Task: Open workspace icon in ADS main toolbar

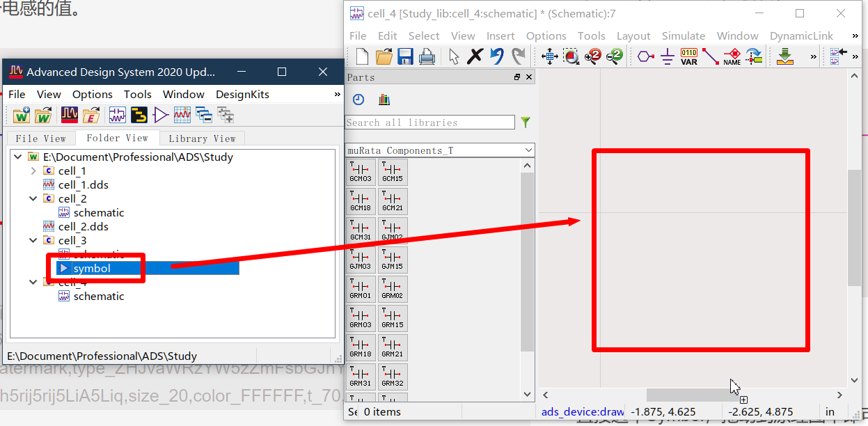Action: [x=43, y=115]
